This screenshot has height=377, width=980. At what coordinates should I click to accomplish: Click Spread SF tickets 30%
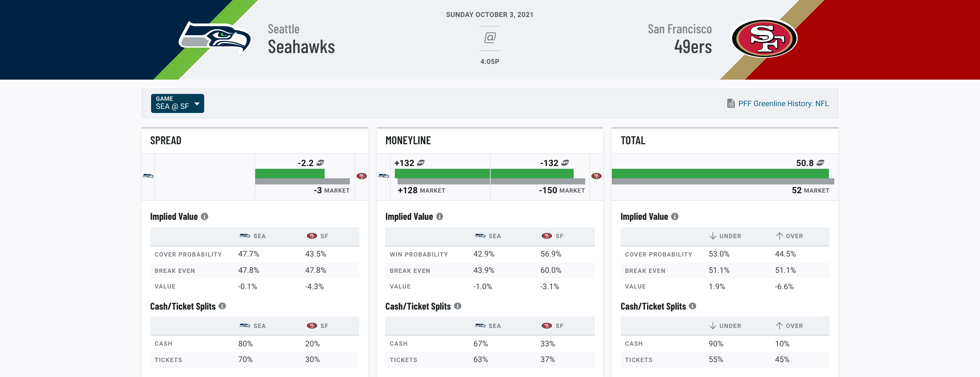coord(312,359)
